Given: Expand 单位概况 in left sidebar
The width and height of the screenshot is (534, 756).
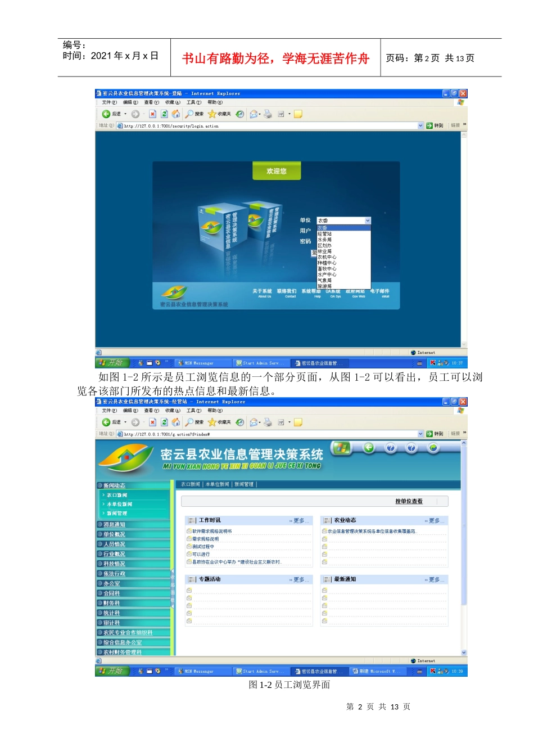Looking at the screenshot, I should (134, 534).
